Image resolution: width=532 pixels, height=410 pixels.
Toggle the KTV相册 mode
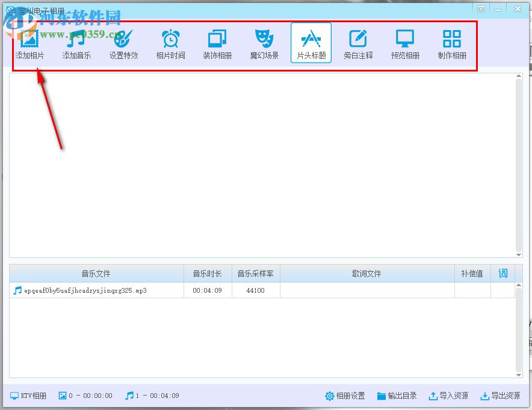28,396
